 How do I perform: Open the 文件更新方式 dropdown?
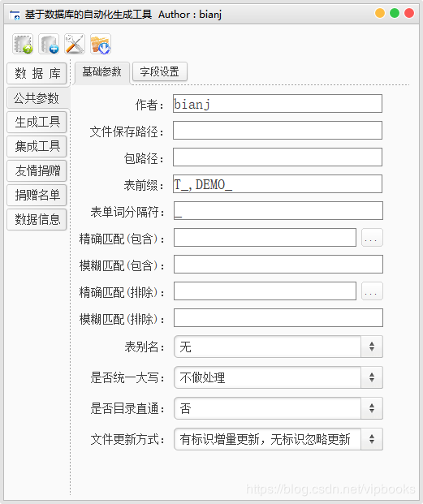(278, 439)
